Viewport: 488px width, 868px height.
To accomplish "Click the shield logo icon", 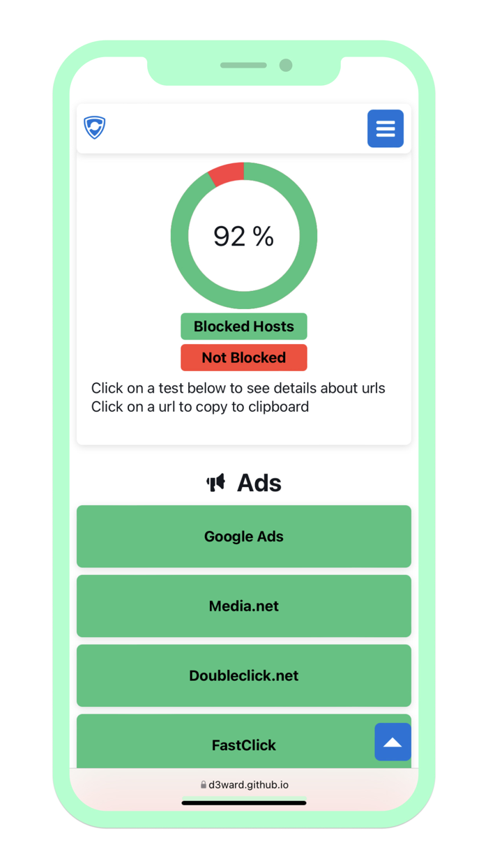I will point(94,128).
